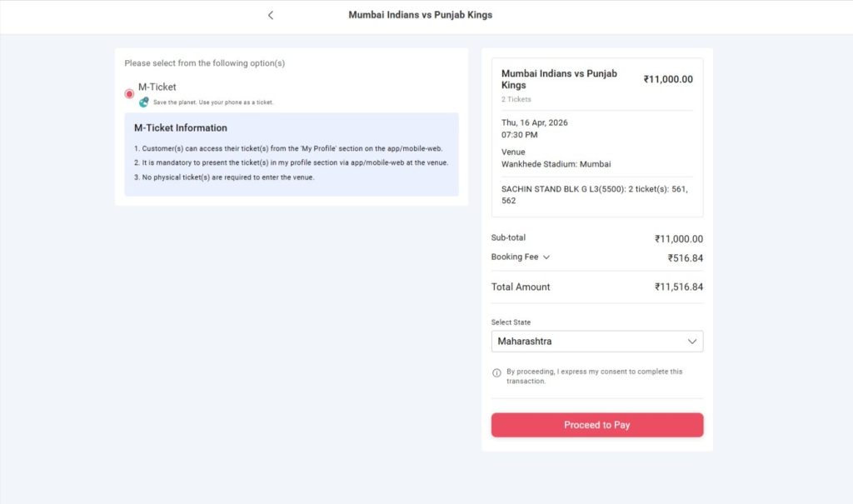Click the Mumbai Indians vs Punjab Kings title
Screen dimensions: 853x504
420,15
